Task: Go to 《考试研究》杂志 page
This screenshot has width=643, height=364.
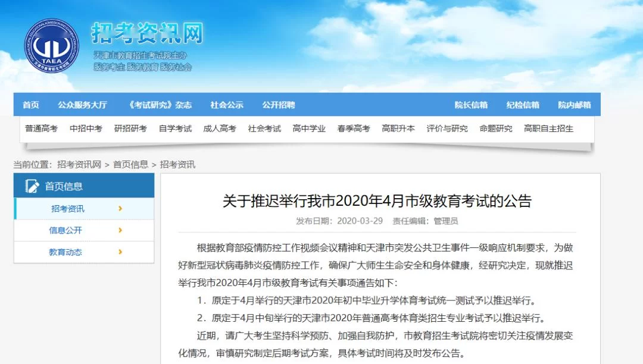Action: point(159,105)
